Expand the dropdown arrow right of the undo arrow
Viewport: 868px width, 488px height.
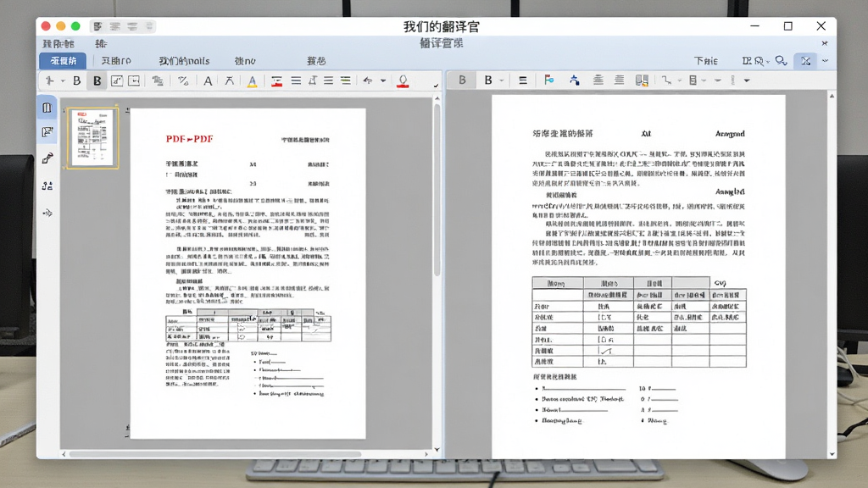(383, 80)
